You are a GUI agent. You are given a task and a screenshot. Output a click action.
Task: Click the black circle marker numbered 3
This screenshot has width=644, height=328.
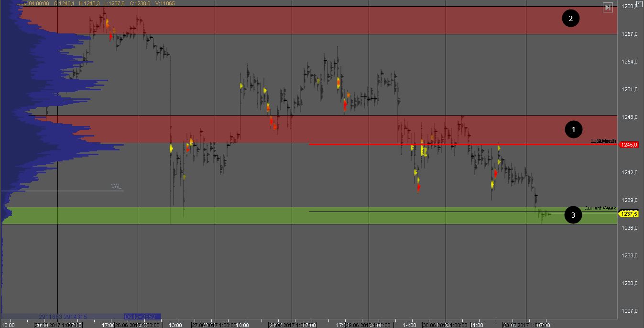click(x=573, y=215)
